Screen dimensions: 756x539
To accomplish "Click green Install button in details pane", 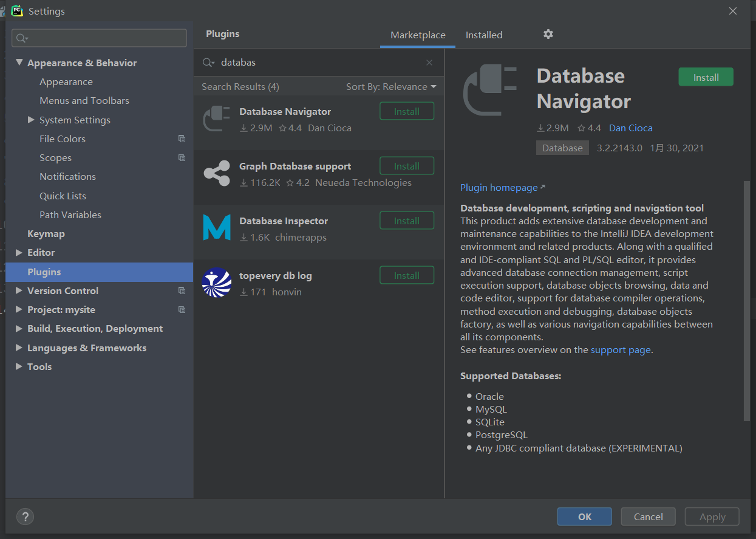I will click(706, 77).
